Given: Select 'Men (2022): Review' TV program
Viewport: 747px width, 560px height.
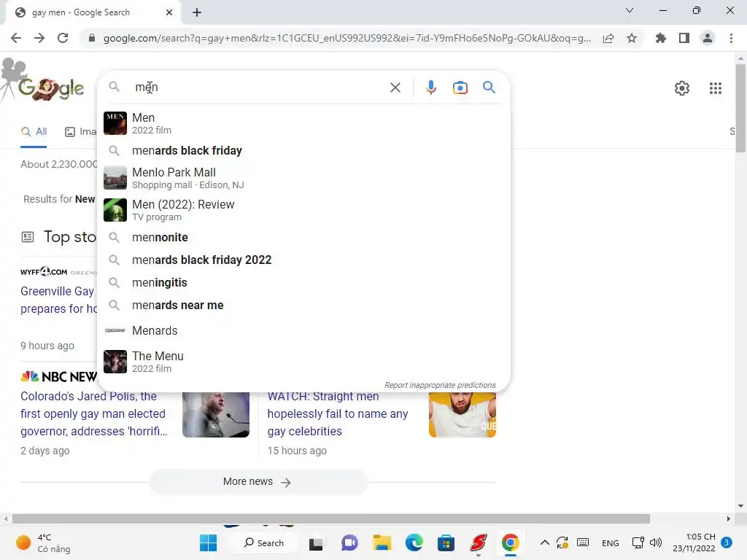Looking at the screenshot, I should [x=303, y=210].
